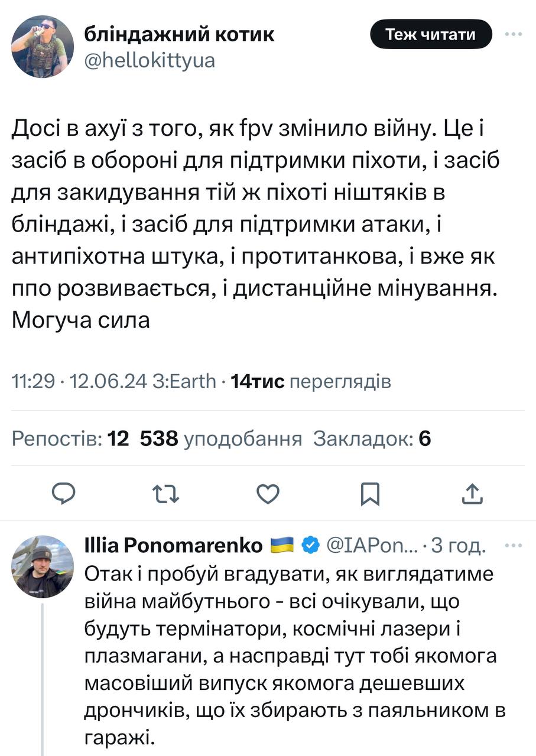
Task: Like the tweet with heart icon
Action: click(269, 493)
